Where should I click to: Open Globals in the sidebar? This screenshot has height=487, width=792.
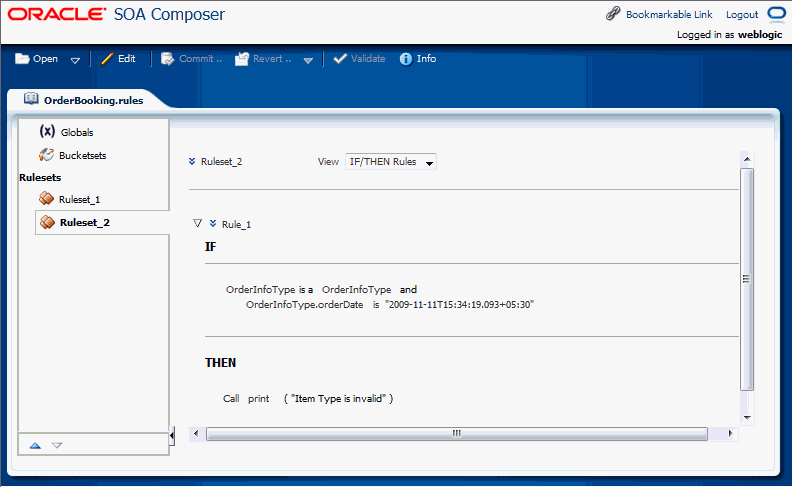pos(77,132)
